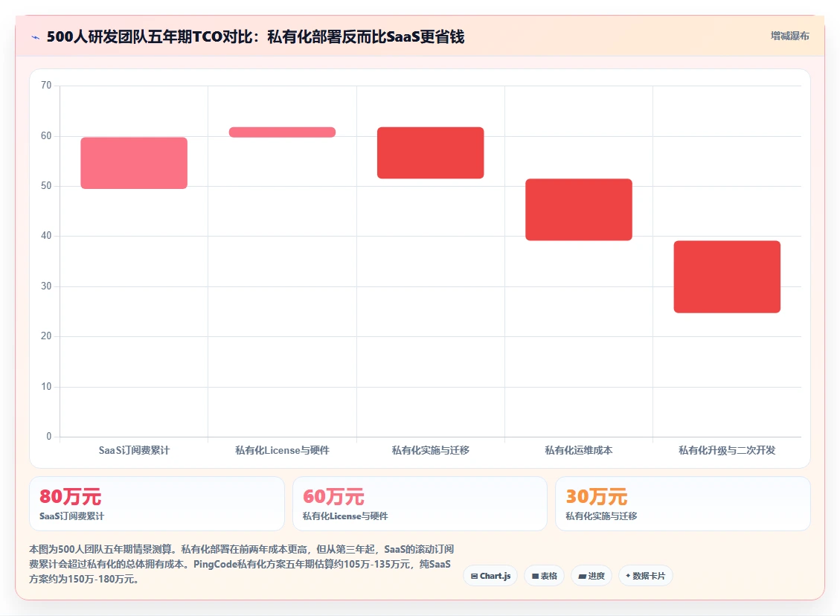
Task: Click the y-axis value 20
Action: 46,336
